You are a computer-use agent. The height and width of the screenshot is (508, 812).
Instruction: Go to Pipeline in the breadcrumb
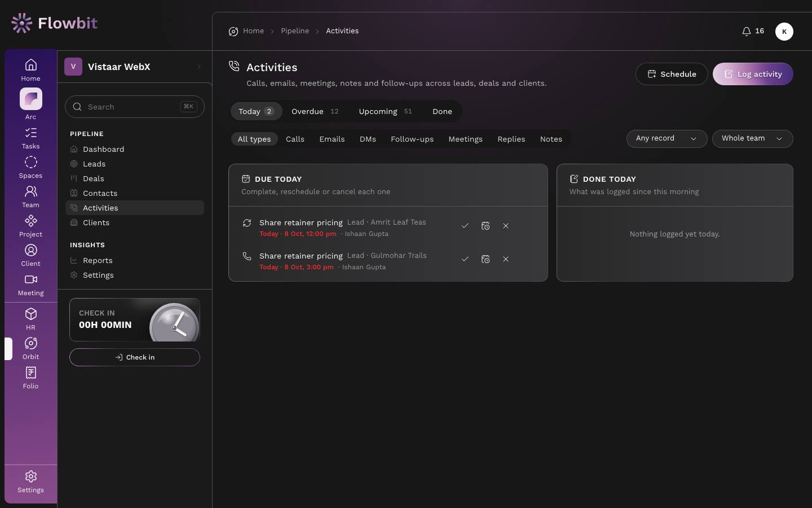point(295,31)
